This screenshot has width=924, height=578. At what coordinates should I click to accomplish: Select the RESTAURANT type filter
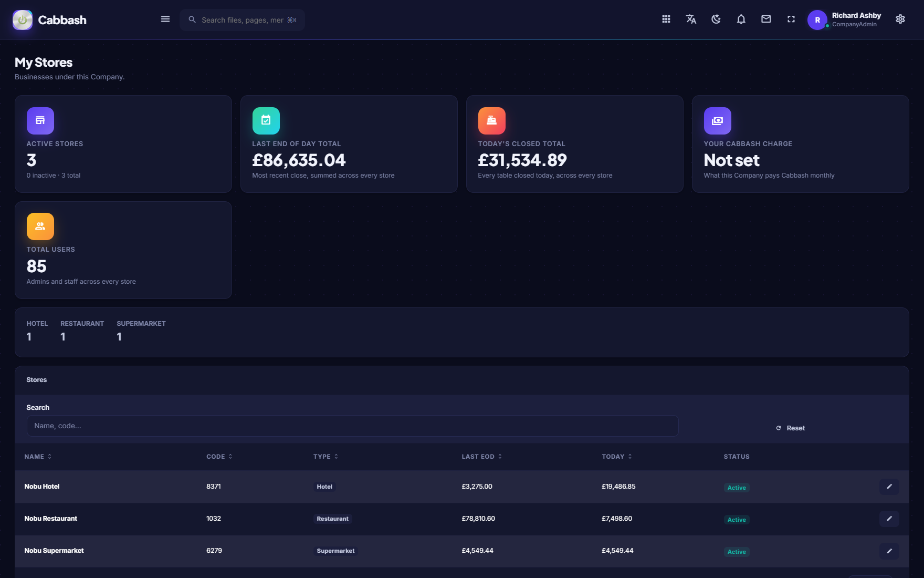(82, 331)
